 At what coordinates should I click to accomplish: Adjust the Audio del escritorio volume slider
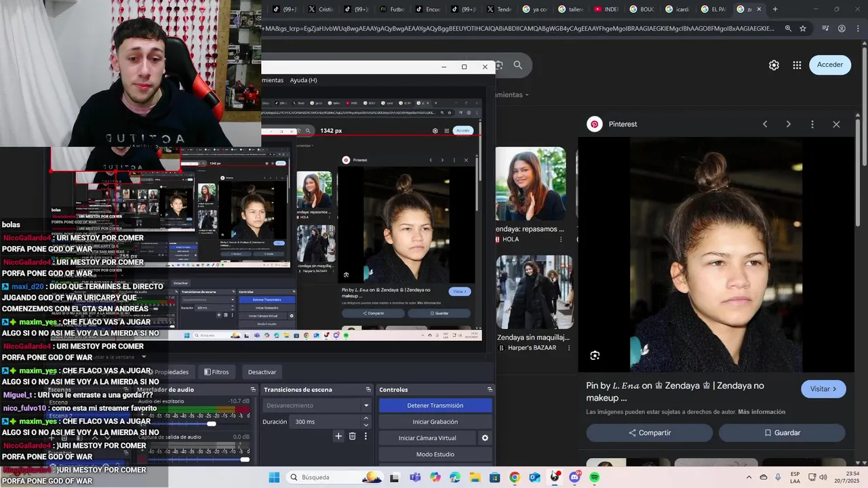(x=212, y=424)
